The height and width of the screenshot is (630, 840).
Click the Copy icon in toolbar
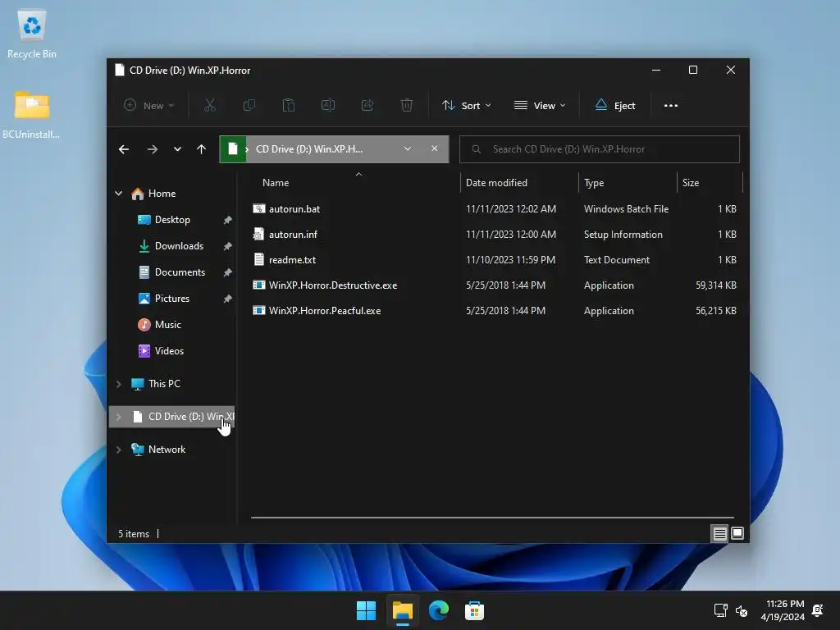click(249, 106)
